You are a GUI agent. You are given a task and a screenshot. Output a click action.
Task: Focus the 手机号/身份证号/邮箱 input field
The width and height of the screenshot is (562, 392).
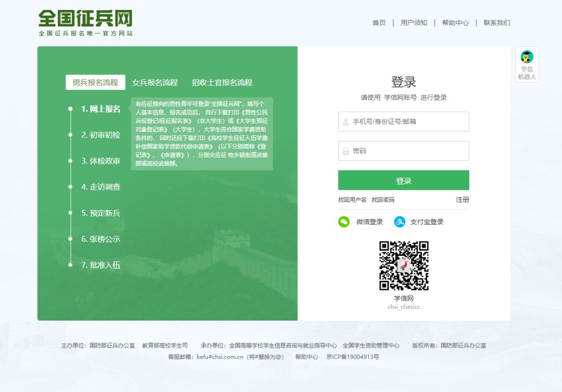click(x=404, y=122)
